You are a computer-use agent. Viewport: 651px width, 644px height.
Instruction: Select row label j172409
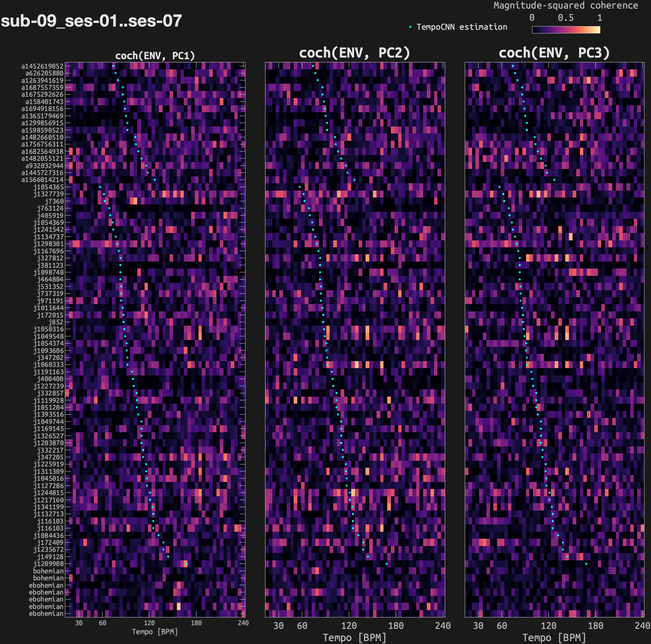(51, 542)
